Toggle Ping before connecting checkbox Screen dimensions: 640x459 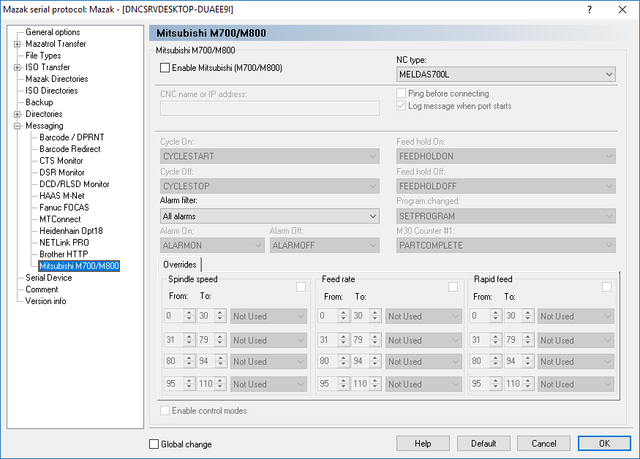click(x=401, y=93)
